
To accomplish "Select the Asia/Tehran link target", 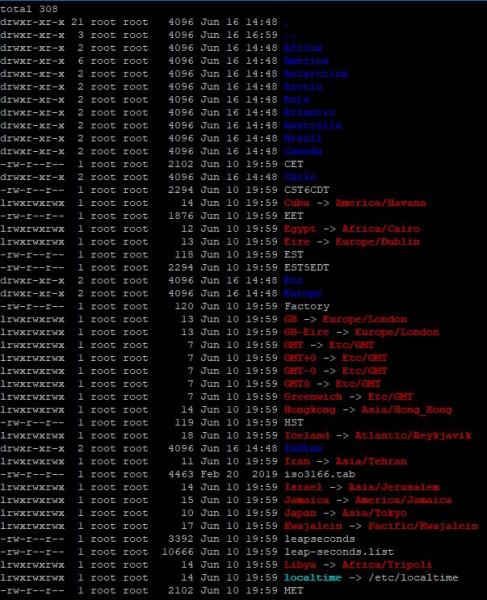I will 371,461.
